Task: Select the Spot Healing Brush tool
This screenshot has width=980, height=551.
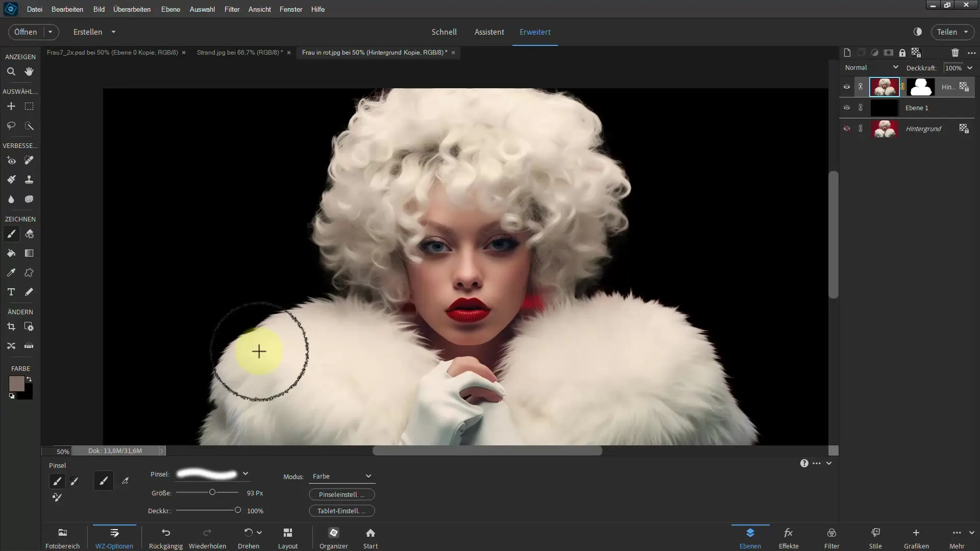Action: pos(29,161)
